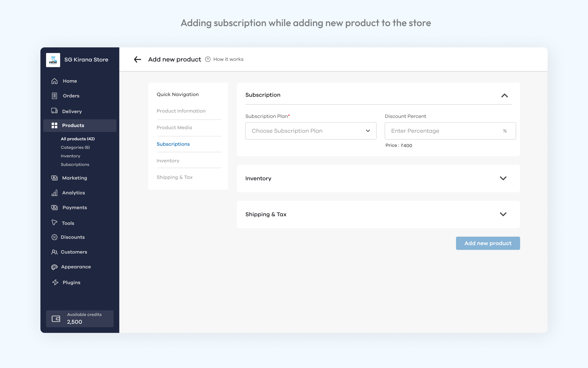Screen dimensions: 588x368
Task: Click the Delivery truck icon
Action: (x=55, y=111)
